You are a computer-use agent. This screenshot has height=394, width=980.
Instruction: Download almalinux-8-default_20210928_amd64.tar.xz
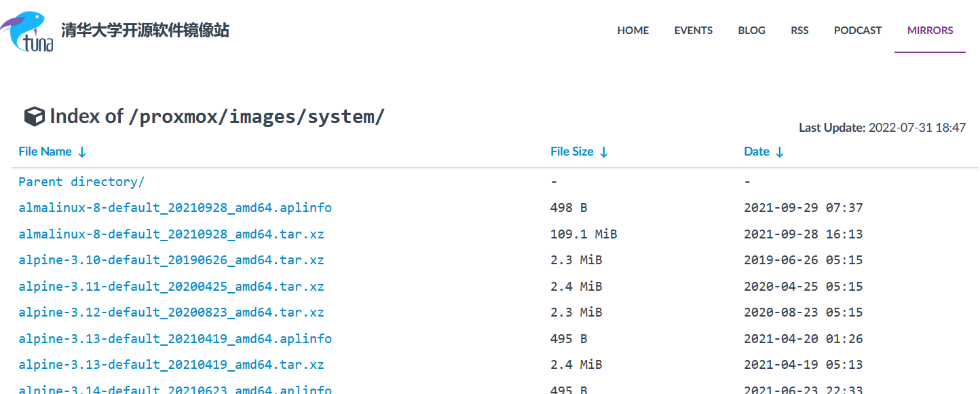point(171,234)
